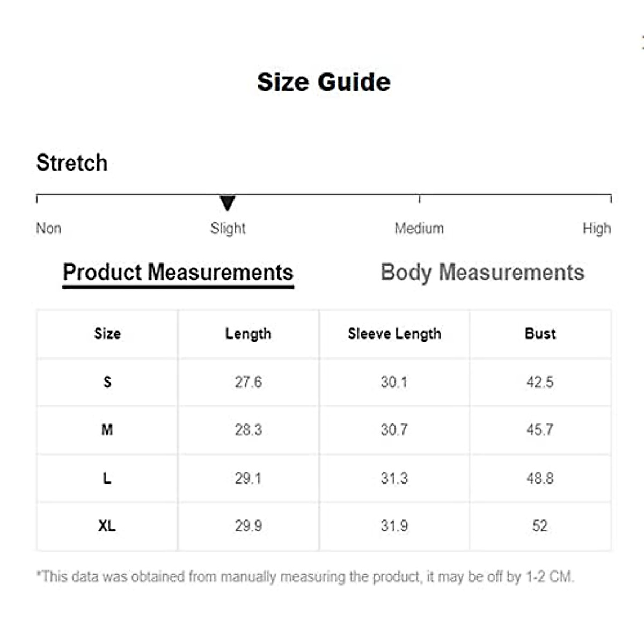Screen dimensions: 644x644
Task: Switch to the Product Measurements tab
Action: point(178,273)
